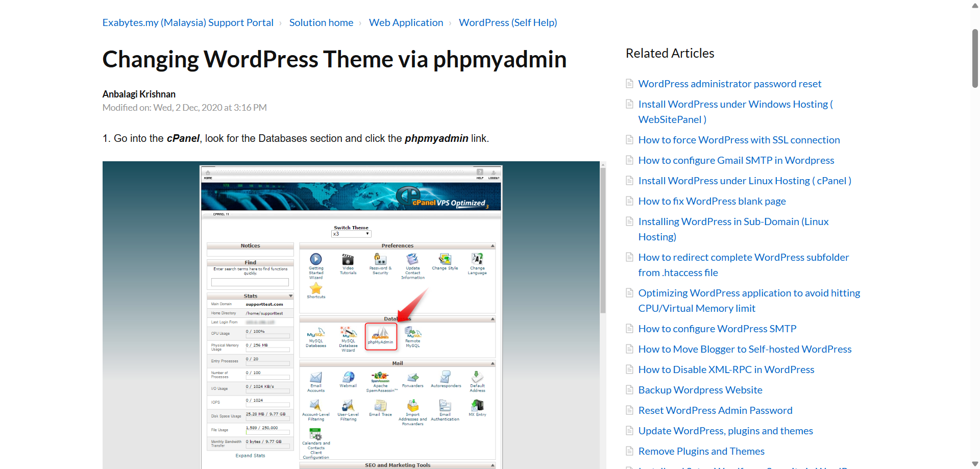Click document icon beside Update WordPress, plugins and themes
Viewport: 980px width, 469px height.
tap(629, 430)
